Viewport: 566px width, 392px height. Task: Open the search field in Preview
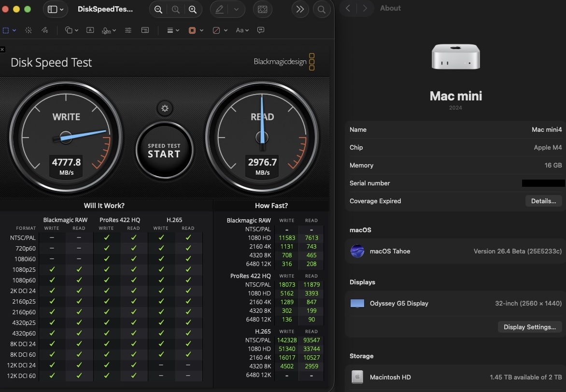321,9
